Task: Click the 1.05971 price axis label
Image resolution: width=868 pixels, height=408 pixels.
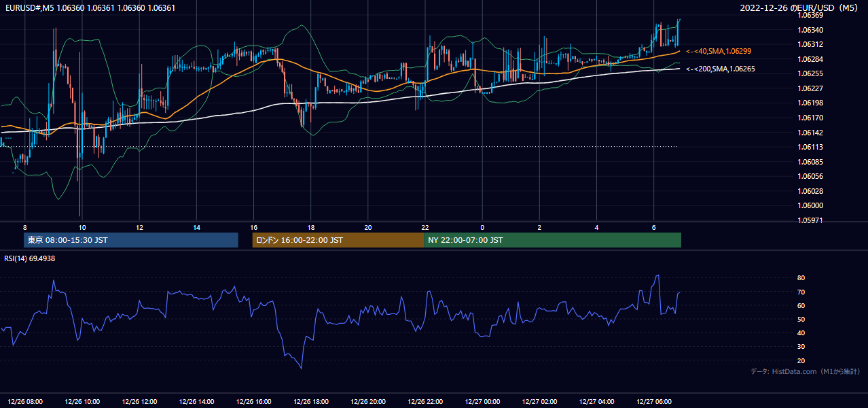Action: [x=810, y=220]
